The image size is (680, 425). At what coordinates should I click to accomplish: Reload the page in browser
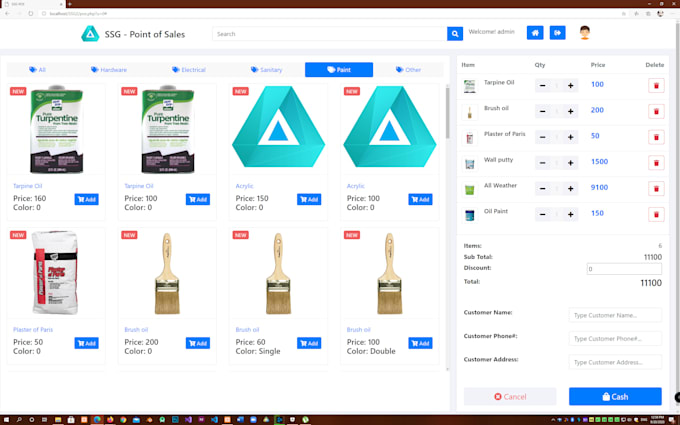(x=31, y=13)
